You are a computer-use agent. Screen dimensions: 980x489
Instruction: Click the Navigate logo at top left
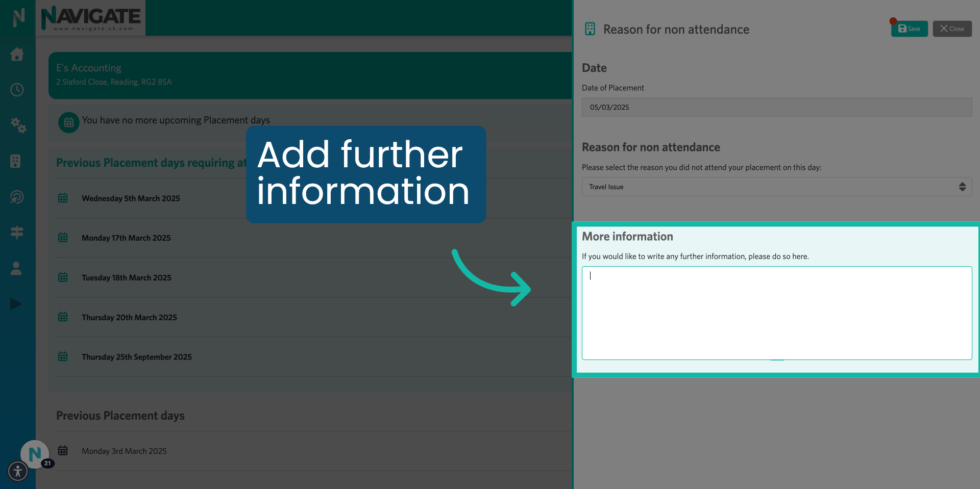91,17
